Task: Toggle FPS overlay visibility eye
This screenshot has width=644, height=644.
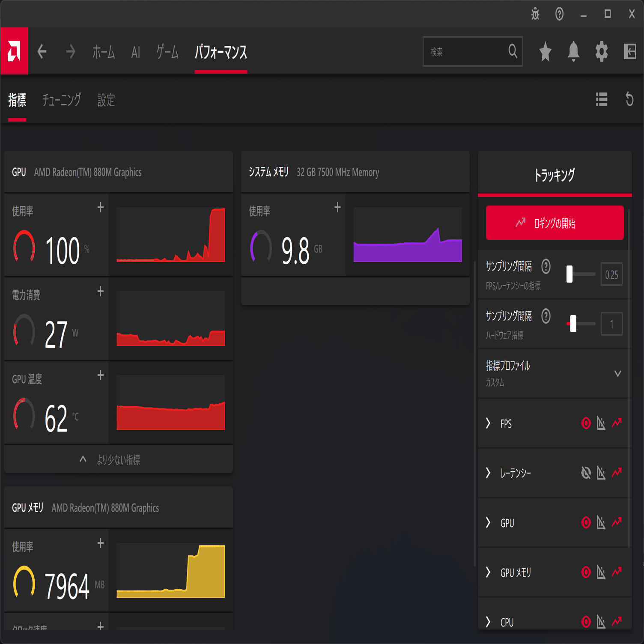Action: 586,423
